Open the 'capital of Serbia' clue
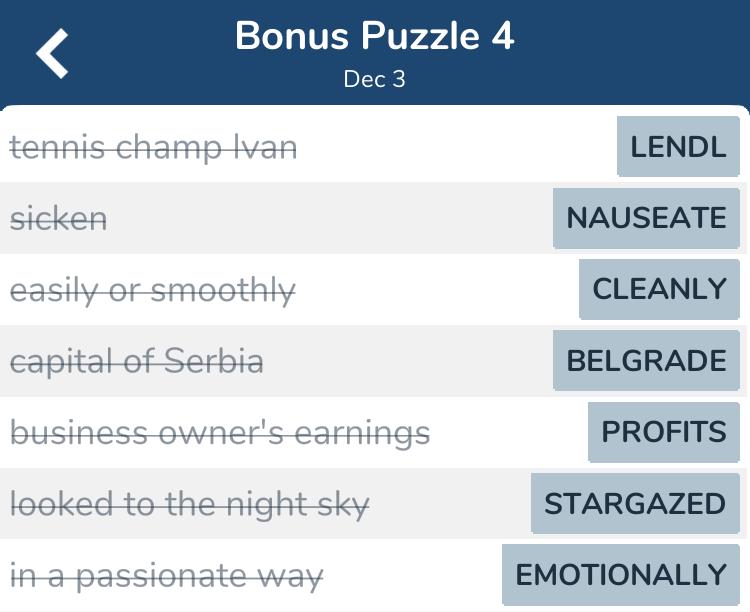750x612 pixels. tap(137, 361)
